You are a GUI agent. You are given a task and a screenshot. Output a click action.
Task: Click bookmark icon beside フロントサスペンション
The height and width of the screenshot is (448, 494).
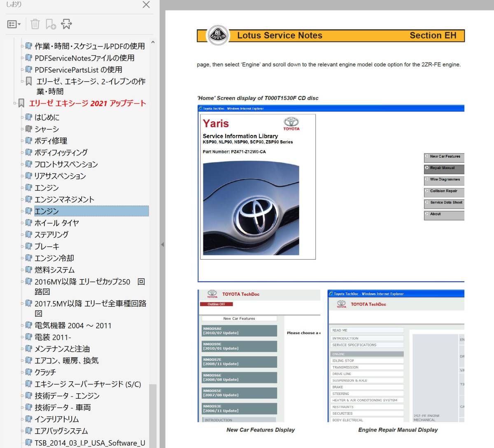pyautogui.click(x=29, y=164)
